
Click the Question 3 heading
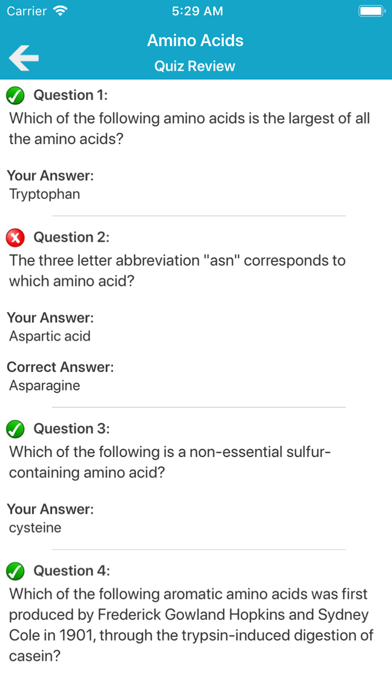coord(71,429)
